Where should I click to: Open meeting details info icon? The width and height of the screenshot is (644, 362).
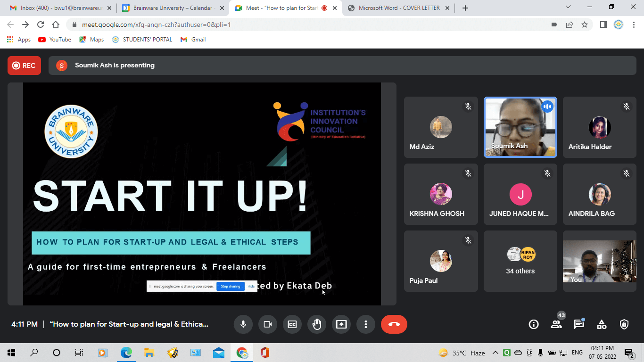[x=534, y=324]
